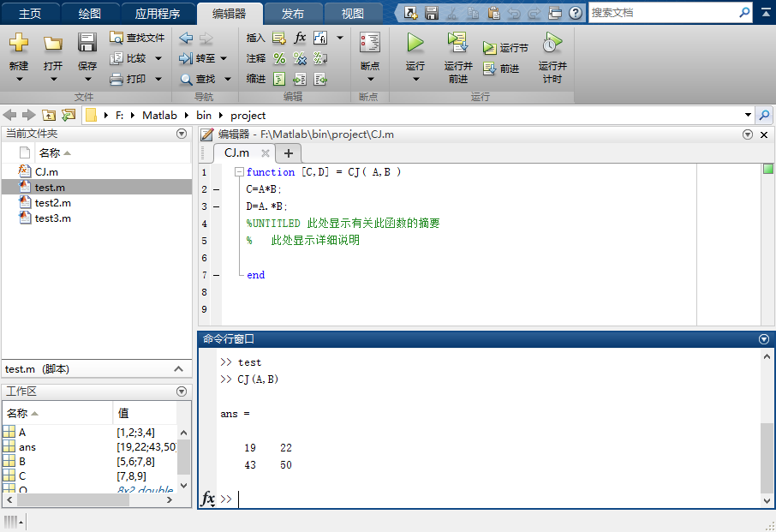Viewport: 776px width, 532px height.
Task: Run the script with the green play icon
Action: coord(415,43)
